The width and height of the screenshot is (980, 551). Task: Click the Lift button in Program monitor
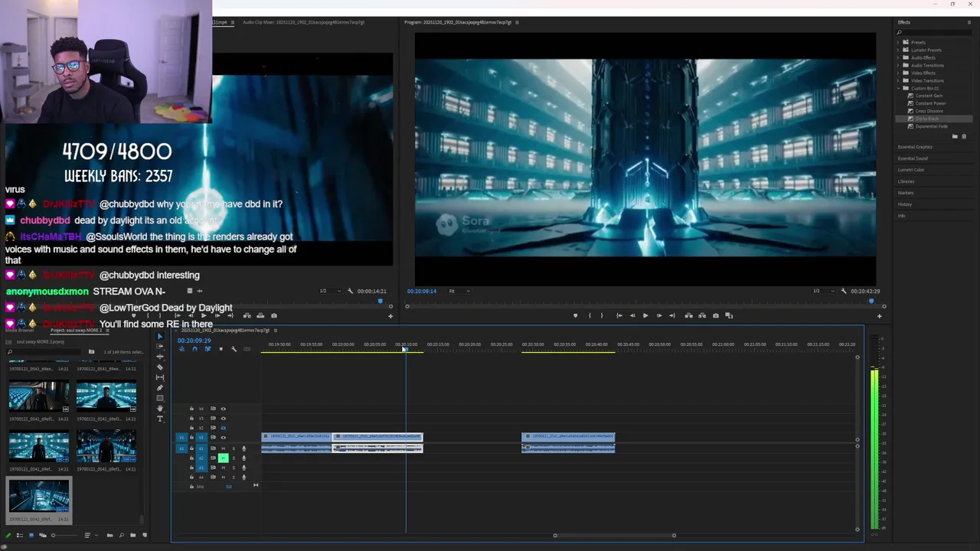click(x=689, y=315)
